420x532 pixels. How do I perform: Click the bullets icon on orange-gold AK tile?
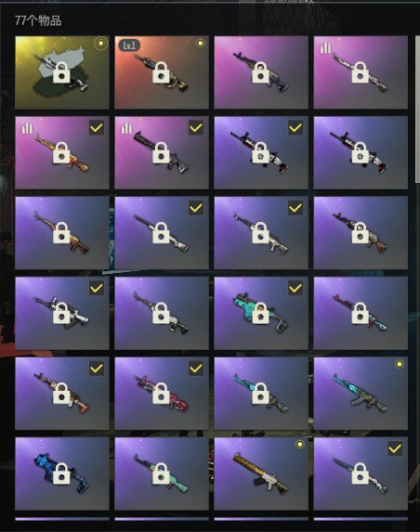(x=27, y=128)
